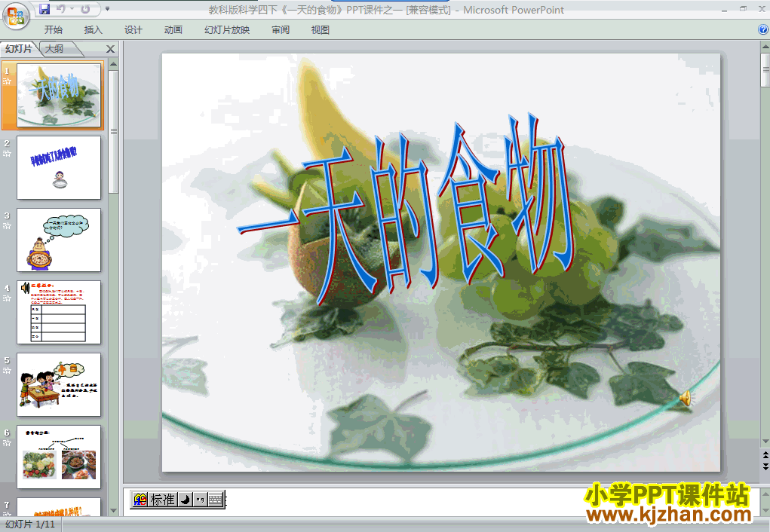The height and width of the screenshot is (532, 770).
Task: Select the 幻灯片 pane tab
Action: [x=19, y=48]
